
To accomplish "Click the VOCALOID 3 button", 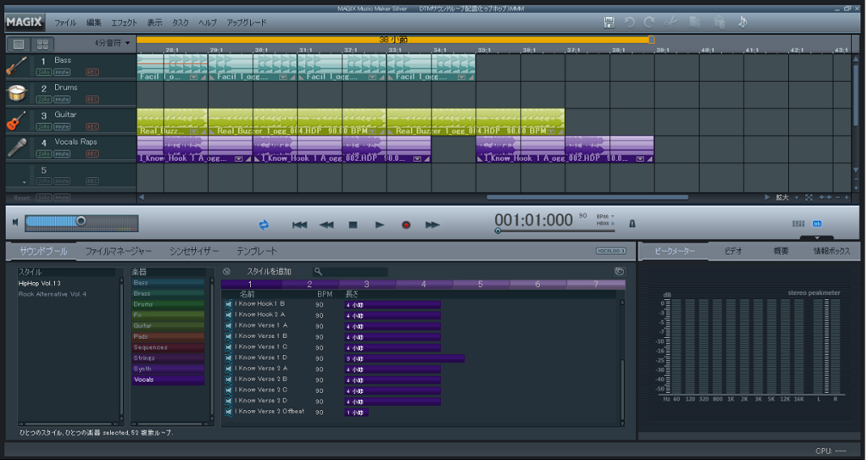I will pos(610,251).
